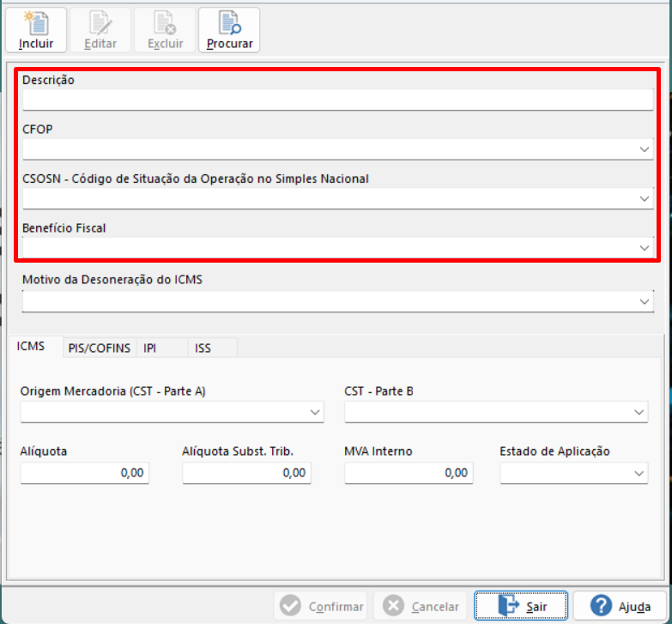672x624 pixels.
Task: Open Ajuda help button
Action: (621, 606)
